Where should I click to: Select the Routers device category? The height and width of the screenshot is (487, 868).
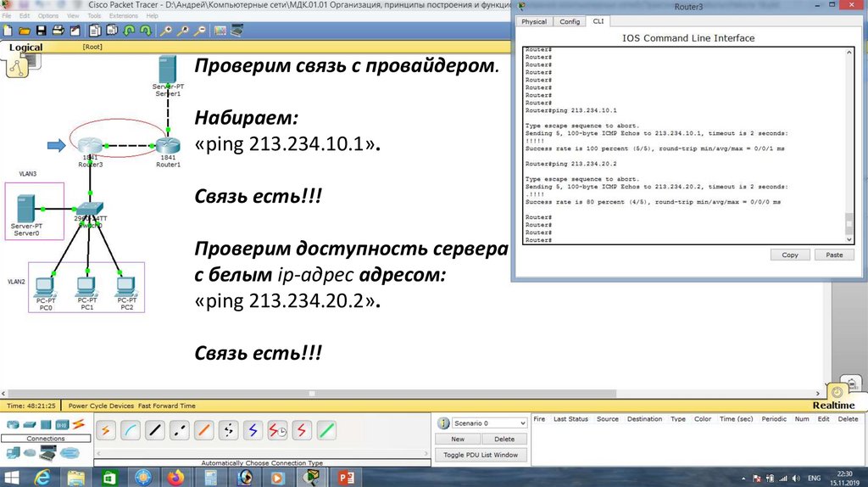[x=13, y=425]
